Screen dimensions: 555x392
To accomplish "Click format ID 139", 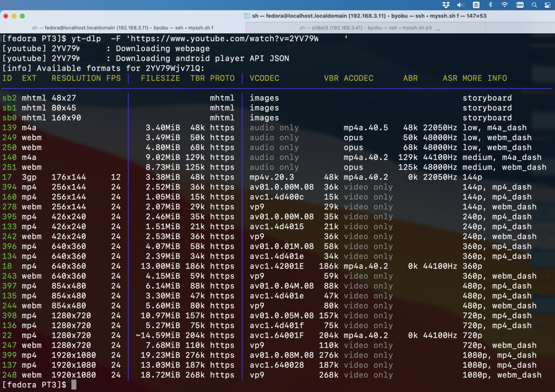I will pyautogui.click(x=10, y=128).
